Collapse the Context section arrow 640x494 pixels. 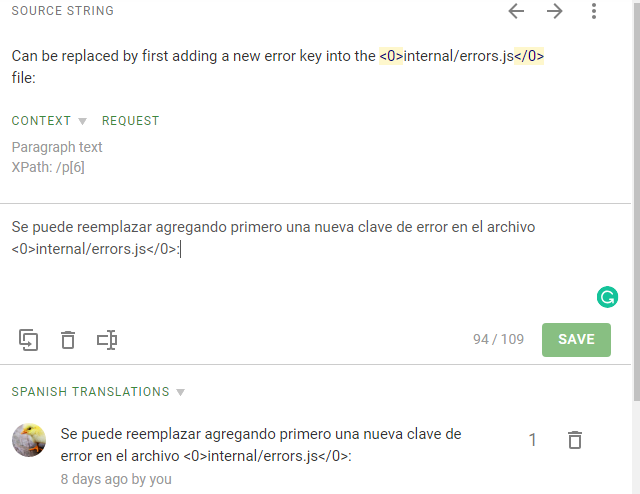click(83, 121)
